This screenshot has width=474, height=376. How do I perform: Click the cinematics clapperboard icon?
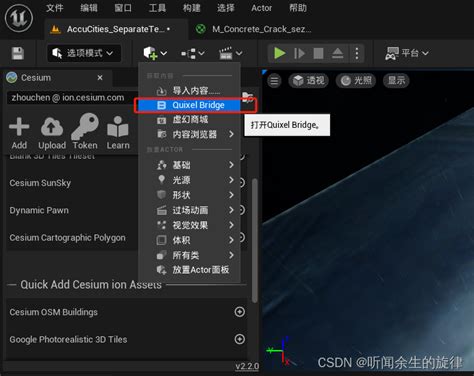pyautogui.click(x=226, y=53)
